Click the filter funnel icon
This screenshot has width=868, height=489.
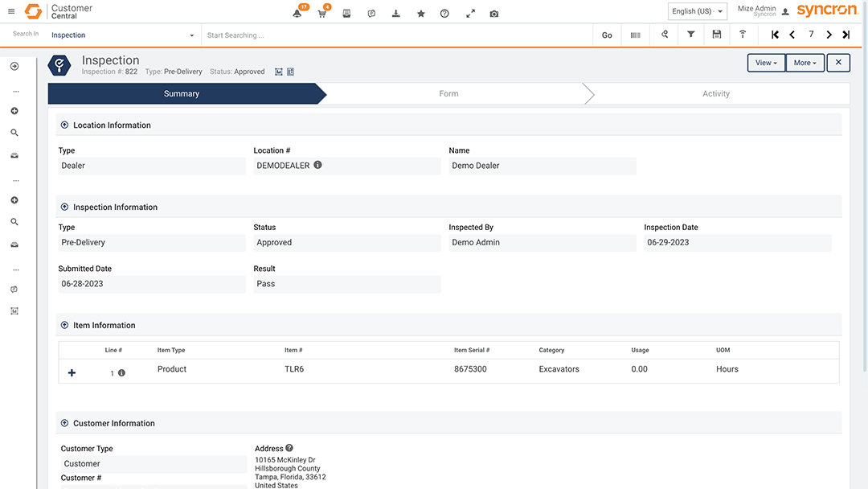point(691,35)
